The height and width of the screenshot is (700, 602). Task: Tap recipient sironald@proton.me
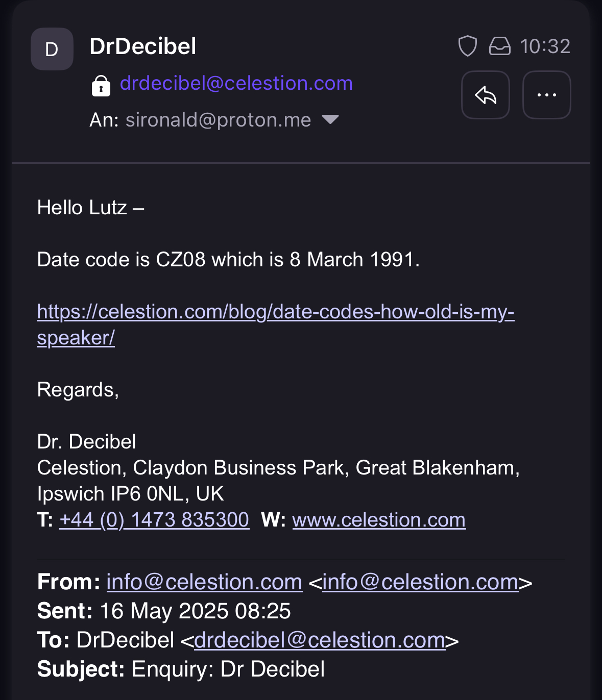pyautogui.click(x=218, y=120)
